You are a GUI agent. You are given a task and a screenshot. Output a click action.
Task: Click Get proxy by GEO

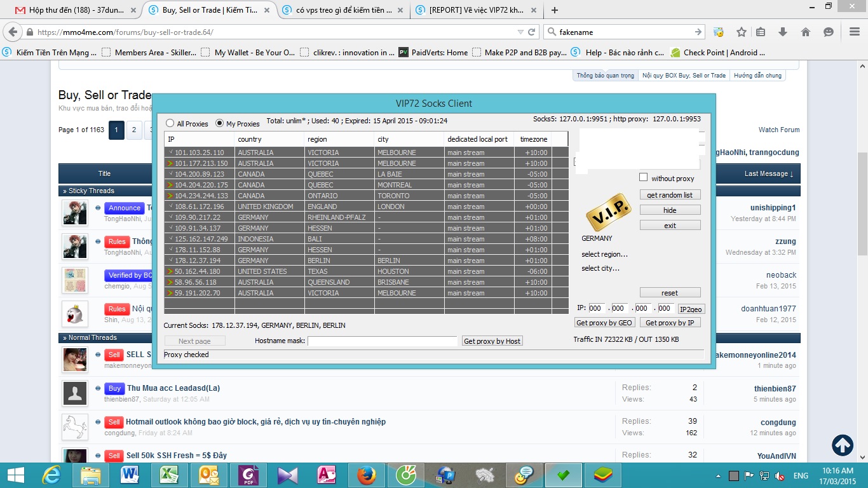tap(604, 323)
